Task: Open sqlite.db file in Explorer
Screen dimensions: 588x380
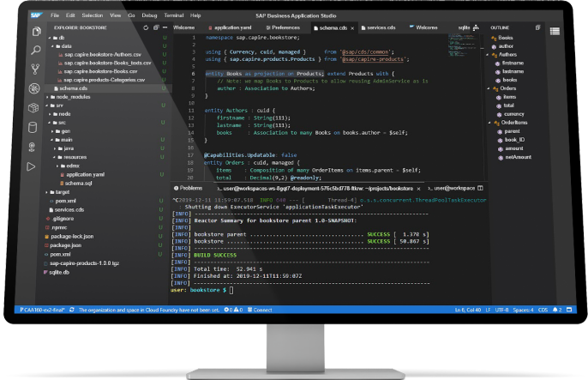Action: pyautogui.click(x=57, y=272)
